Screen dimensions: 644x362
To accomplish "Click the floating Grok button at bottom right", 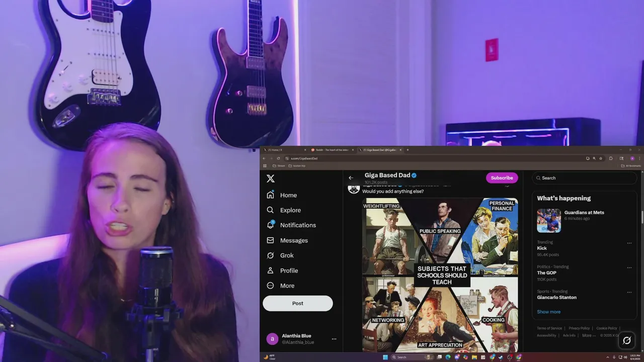I will click(x=626, y=340).
